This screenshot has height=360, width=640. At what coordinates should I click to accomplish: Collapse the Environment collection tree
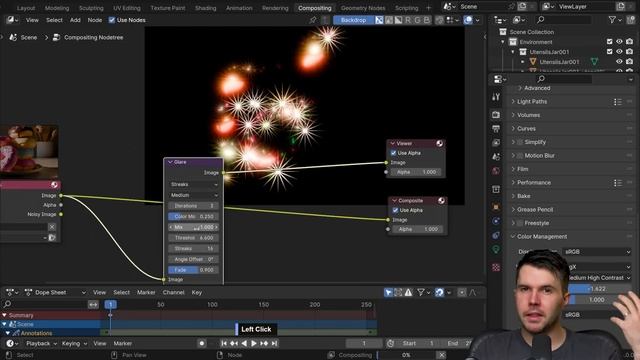coord(503,42)
